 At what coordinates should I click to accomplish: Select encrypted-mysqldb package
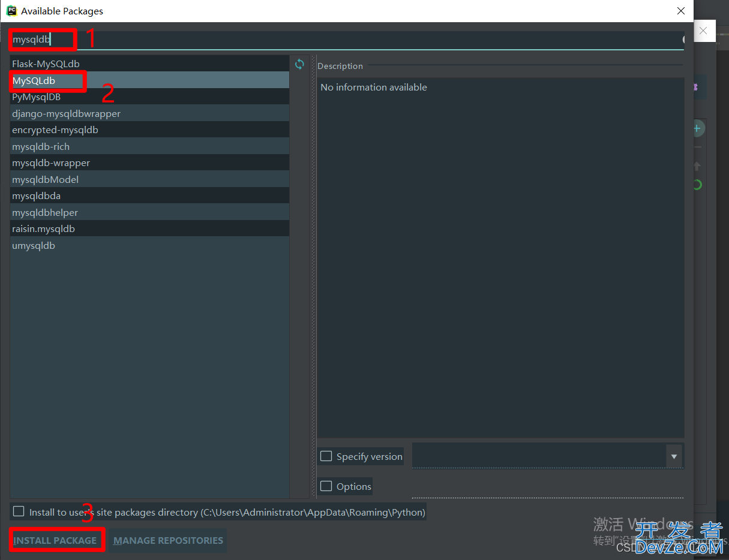[149, 130]
